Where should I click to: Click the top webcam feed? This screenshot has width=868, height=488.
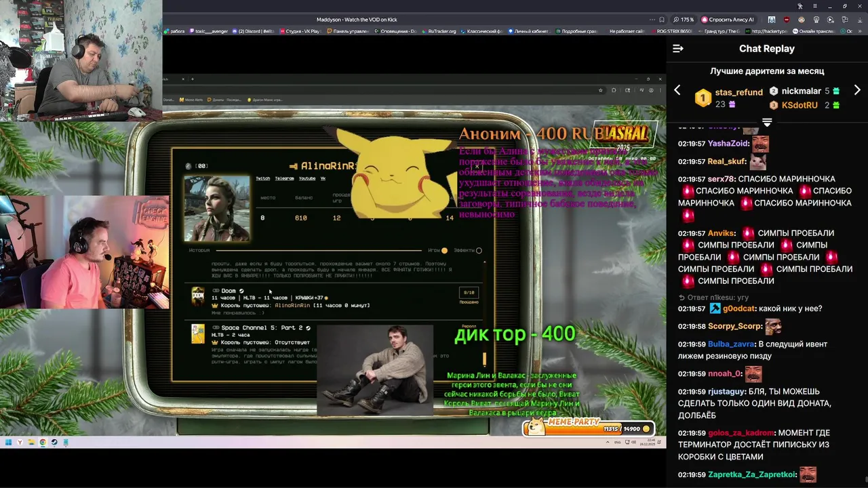pos(81,60)
